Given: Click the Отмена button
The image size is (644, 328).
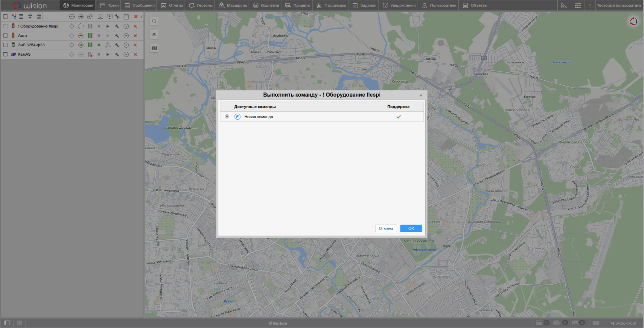Looking at the screenshot, I should click(x=386, y=228).
